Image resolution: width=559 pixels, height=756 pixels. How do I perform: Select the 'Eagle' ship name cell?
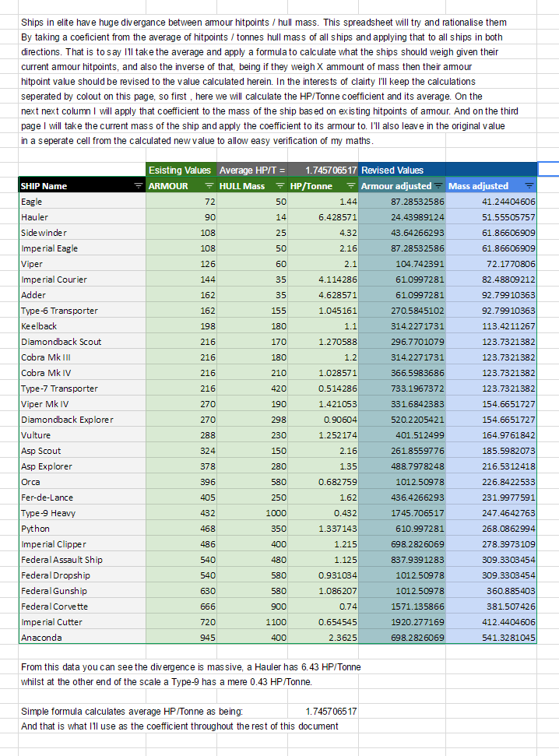tap(83, 202)
